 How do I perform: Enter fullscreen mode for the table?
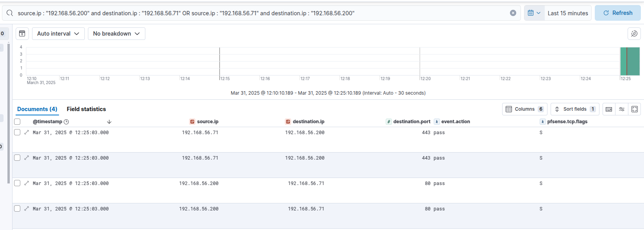[635, 109]
